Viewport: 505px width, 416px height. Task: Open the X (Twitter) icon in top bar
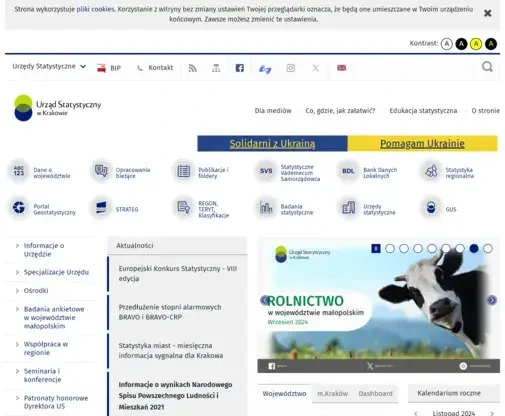click(x=315, y=68)
